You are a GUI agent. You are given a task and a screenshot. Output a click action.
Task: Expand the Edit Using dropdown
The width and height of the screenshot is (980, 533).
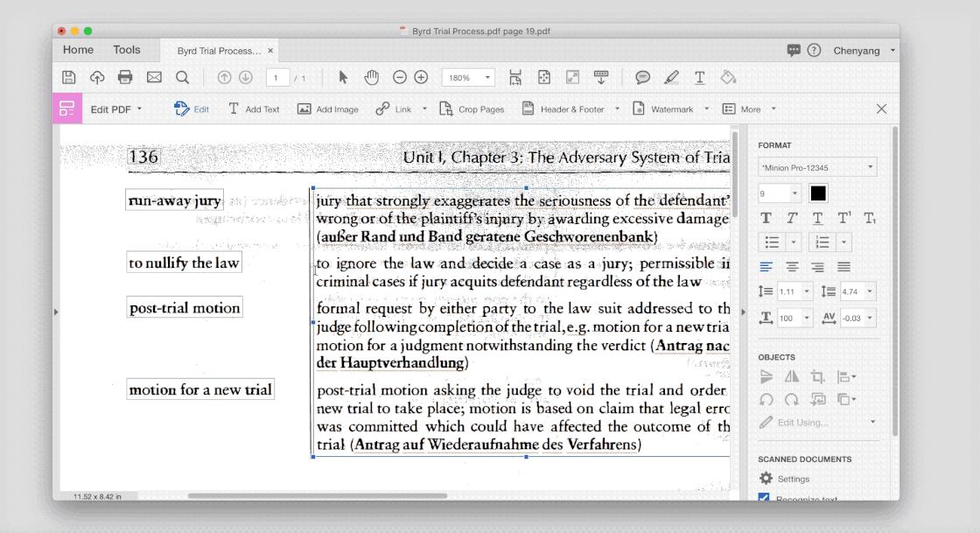(x=872, y=423)
